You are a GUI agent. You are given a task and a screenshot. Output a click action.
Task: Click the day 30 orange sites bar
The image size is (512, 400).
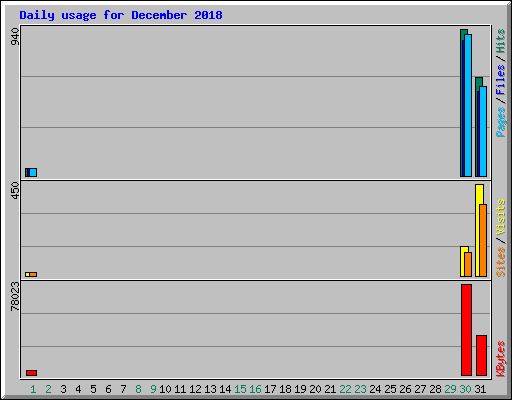[468, 264]
